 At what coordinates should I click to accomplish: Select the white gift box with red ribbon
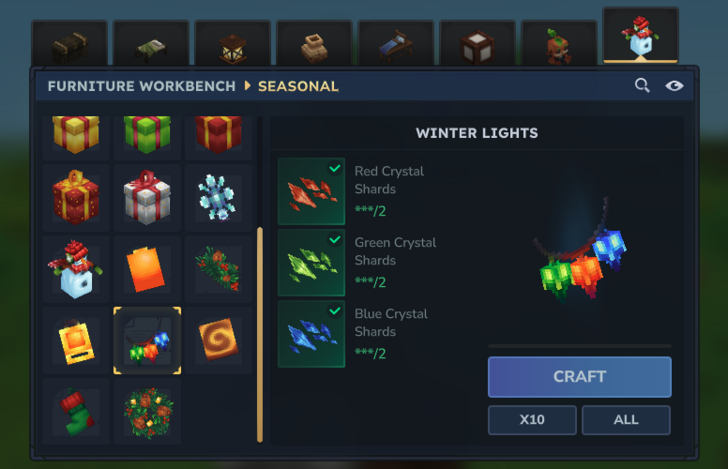coord(147,198)
